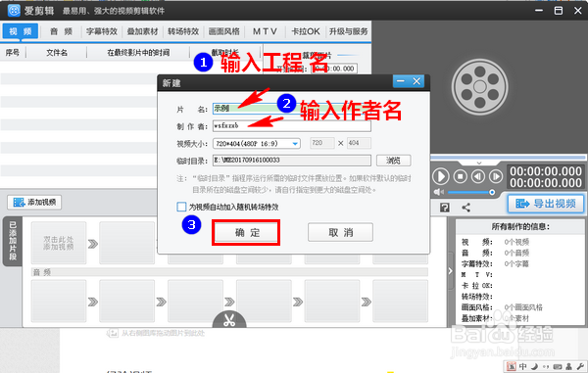Click the 五 input method icon
The height and width of the screenshot is (373, 588).
pyautogui.click(x=511, y=366)
